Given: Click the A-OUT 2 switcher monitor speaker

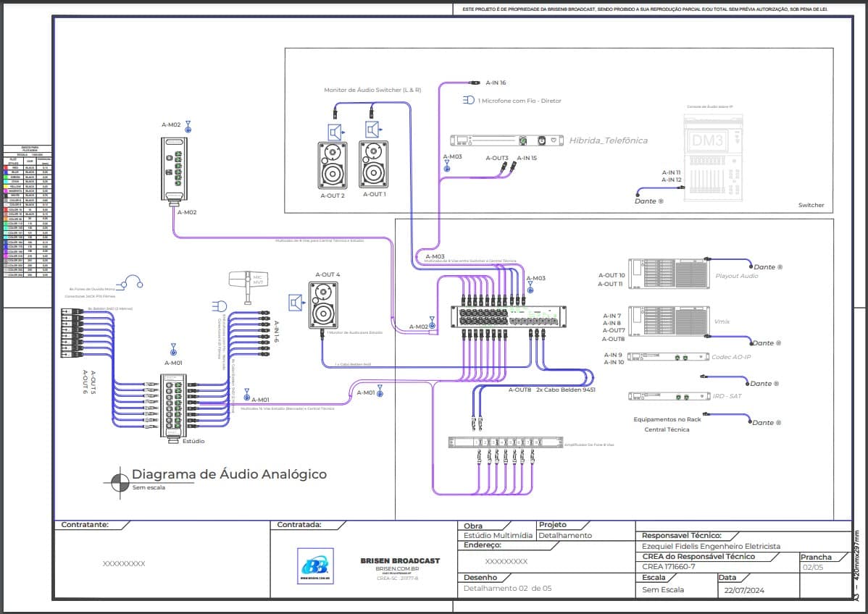Looking at the screenshot, I should (333, 166).
